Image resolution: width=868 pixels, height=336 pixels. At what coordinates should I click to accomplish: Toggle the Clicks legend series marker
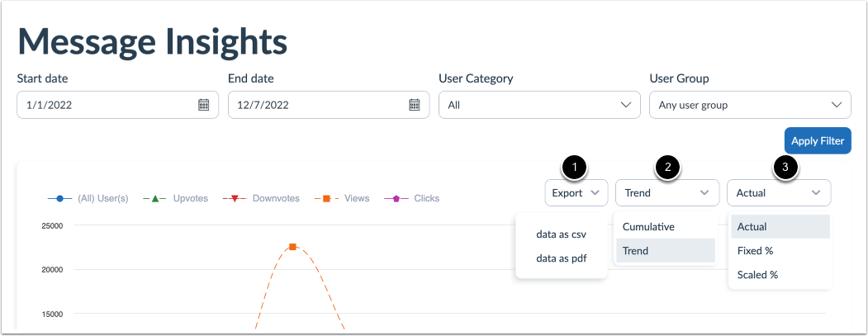coord(396,198)
